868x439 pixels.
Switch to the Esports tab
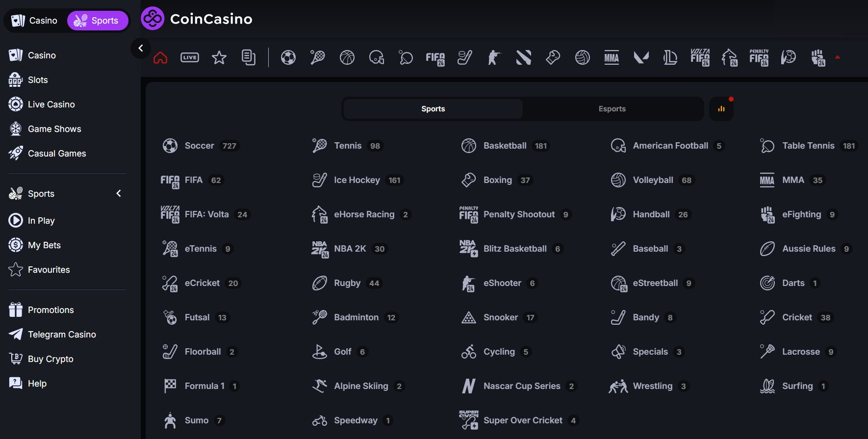(612, 109)
